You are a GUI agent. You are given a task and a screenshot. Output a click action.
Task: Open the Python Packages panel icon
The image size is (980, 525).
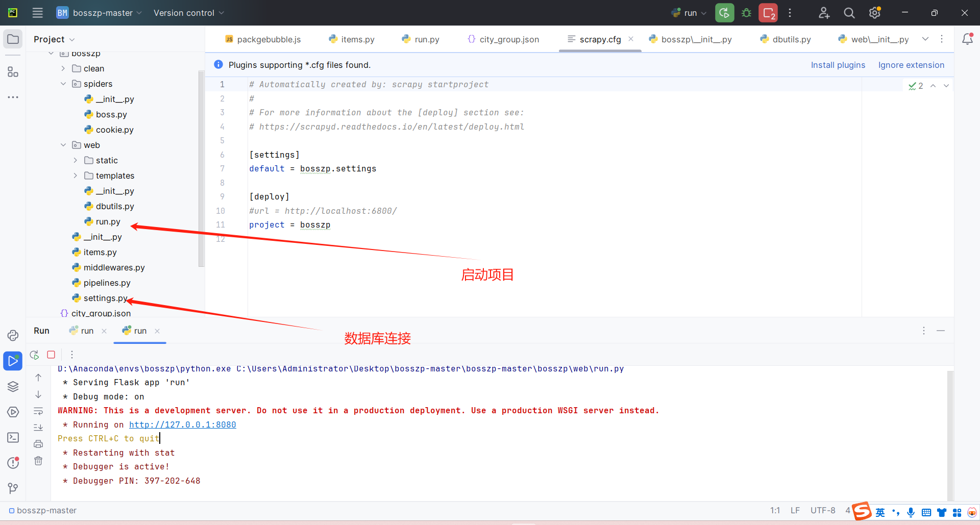[13, 386]
